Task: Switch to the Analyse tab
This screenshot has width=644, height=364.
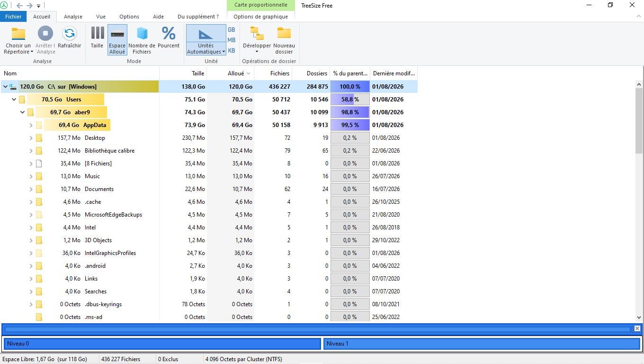Action: click(x=73, y=17)
